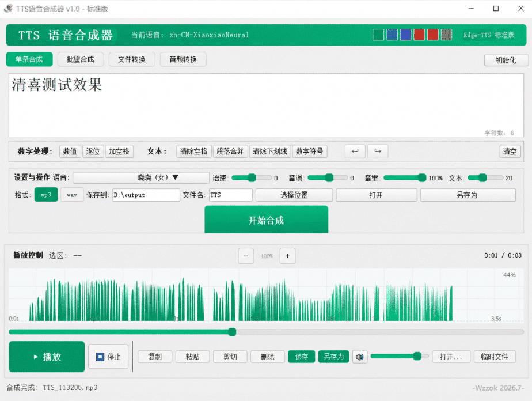Screen dimensions: 532x401
Task: Click the 0:01 / 0:03 time display
Action: pos(503,255)
